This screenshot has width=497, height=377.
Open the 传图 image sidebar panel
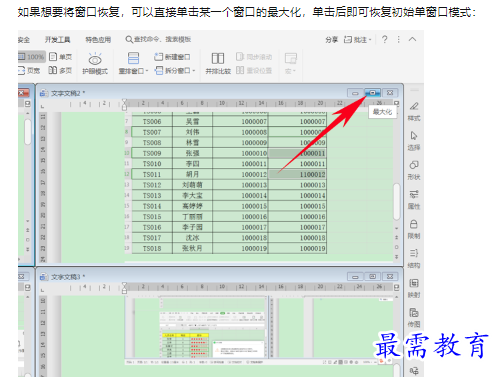(x=414, y=318)
